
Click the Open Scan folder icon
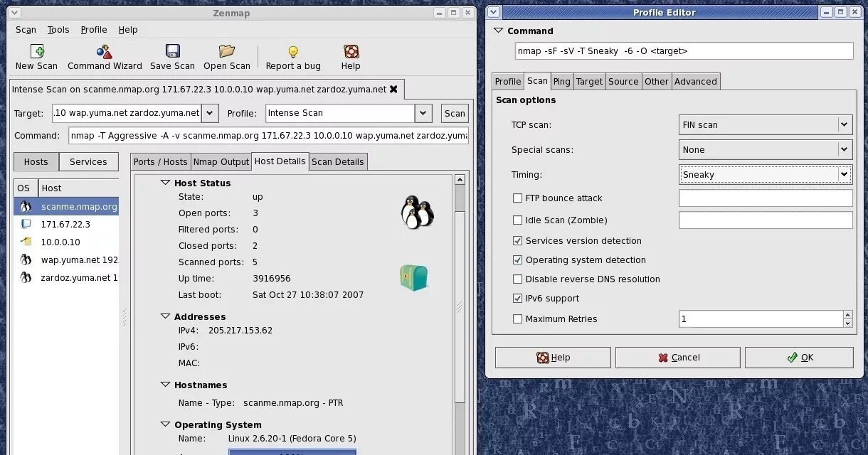coord(227,51)
